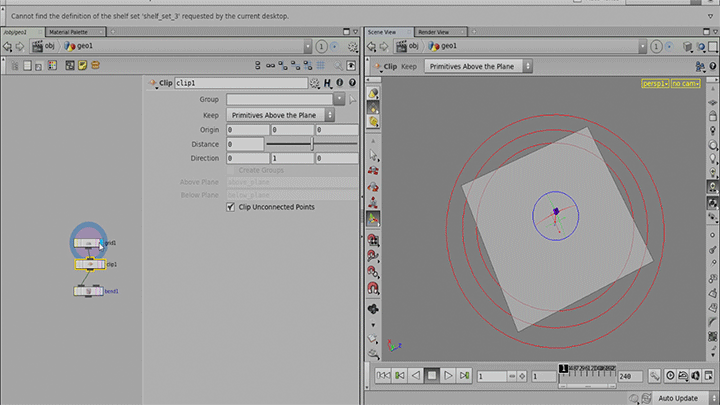Open the color palette icon in network toolbar
This screenshot has height=405, width=720.
tap(52, 65)
